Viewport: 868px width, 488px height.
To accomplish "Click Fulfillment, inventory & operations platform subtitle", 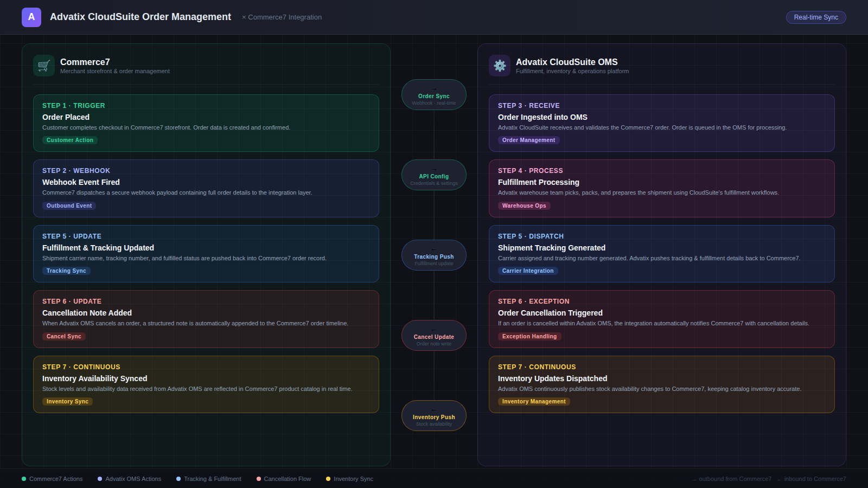I will (572, 71).
